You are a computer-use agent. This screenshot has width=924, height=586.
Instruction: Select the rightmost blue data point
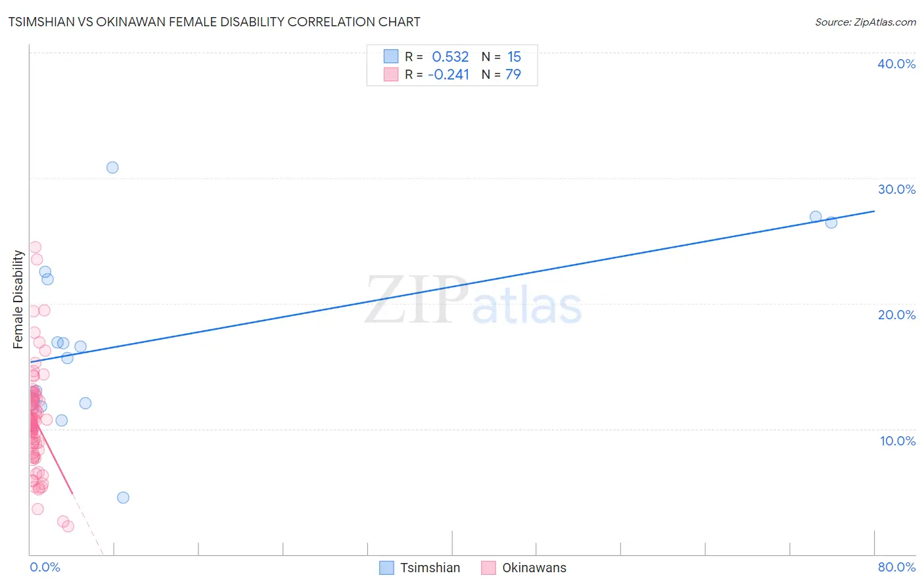[x=831, y=222]
